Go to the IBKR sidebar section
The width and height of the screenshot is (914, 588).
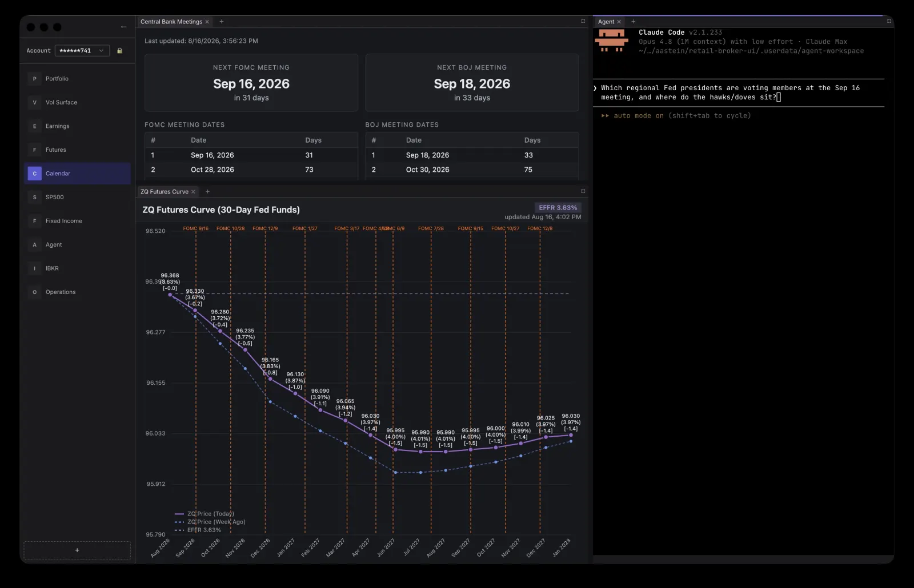coord(77,268)
